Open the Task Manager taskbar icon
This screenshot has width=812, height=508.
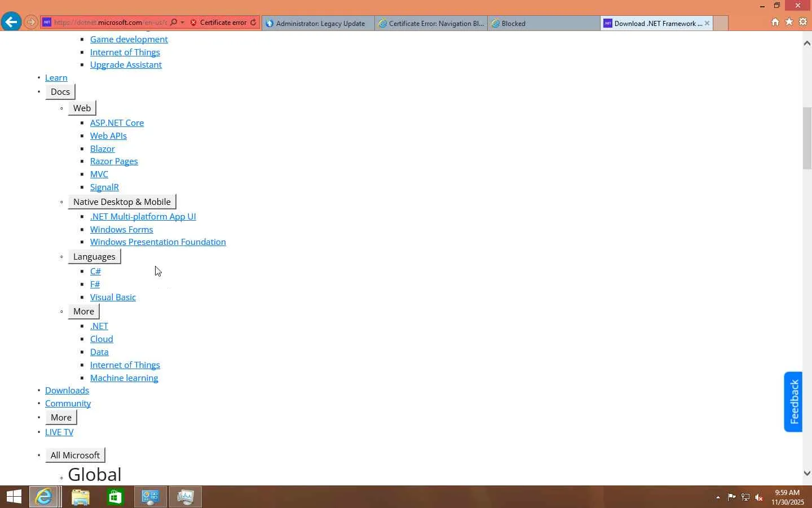(186, 497)
